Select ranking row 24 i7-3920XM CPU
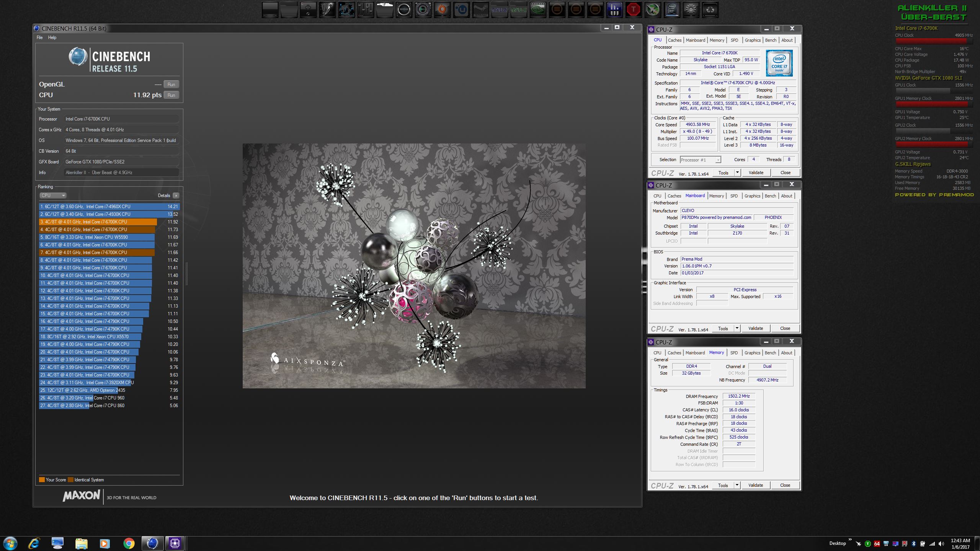This screenshot has height=551, width=980. click(x=109, y=383)
